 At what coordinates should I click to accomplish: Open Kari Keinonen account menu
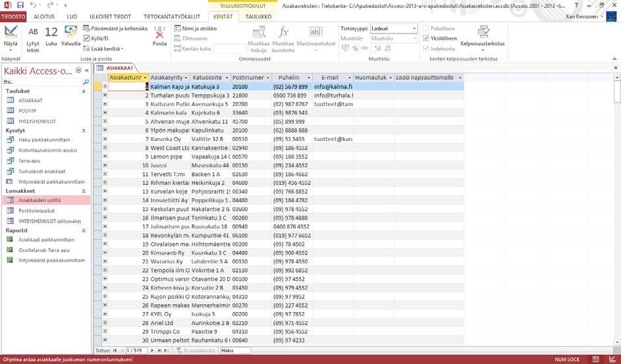coord(585,16)
